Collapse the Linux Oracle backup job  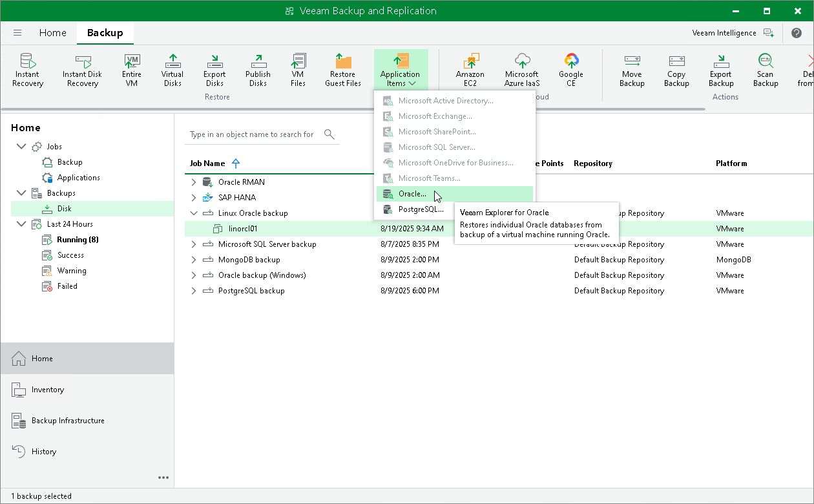coord(193,213)
